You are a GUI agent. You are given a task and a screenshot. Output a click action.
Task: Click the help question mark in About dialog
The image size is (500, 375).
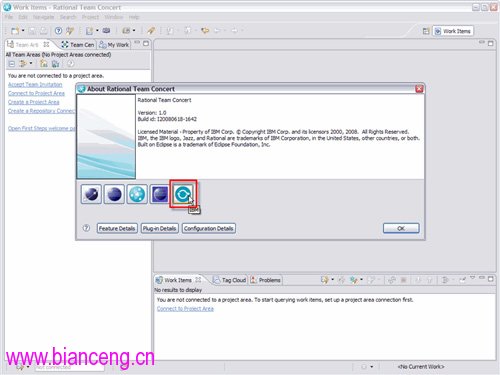click(86, 228)
